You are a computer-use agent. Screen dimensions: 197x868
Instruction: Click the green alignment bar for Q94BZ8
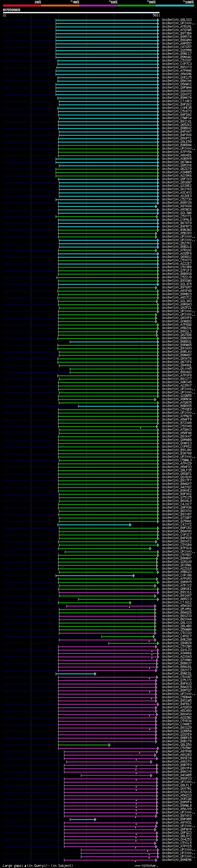134,644
